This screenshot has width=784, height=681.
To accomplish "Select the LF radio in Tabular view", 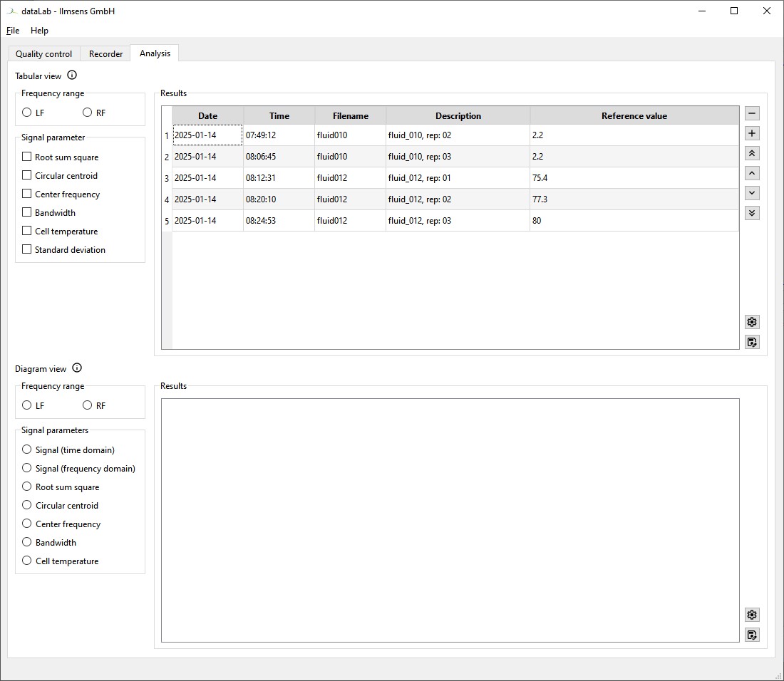I will coord(27,113).
